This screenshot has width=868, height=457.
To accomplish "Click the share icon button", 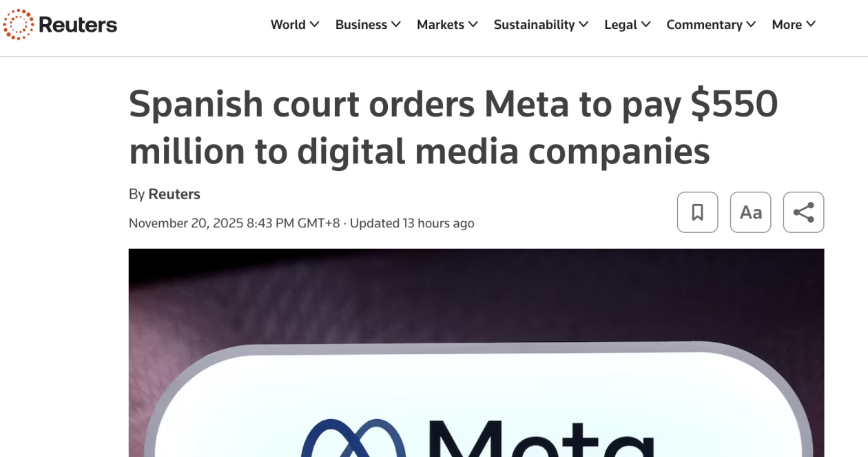I will [x=803, y=212].
